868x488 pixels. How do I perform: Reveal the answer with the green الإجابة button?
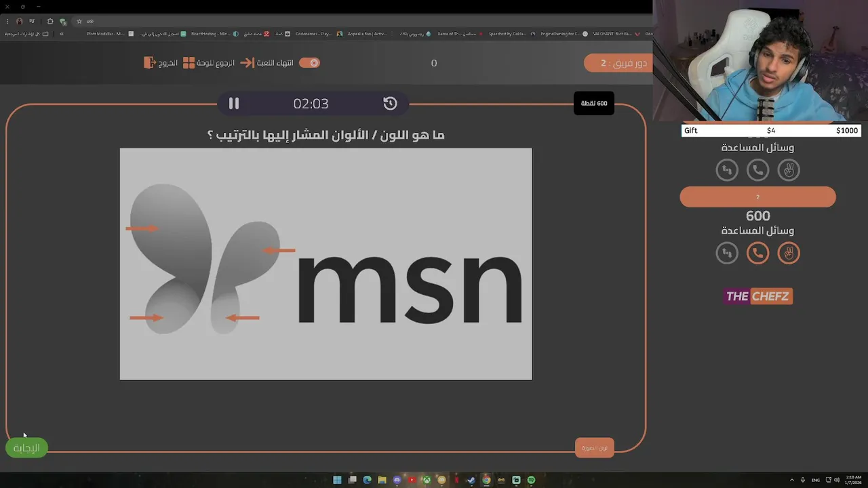26,448
